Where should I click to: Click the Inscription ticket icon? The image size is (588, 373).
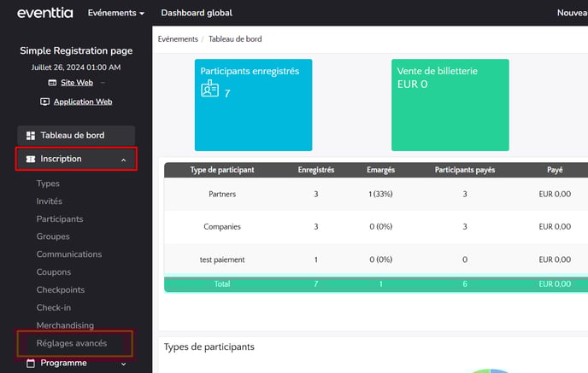pyautogui.click(x=31, y=159)
